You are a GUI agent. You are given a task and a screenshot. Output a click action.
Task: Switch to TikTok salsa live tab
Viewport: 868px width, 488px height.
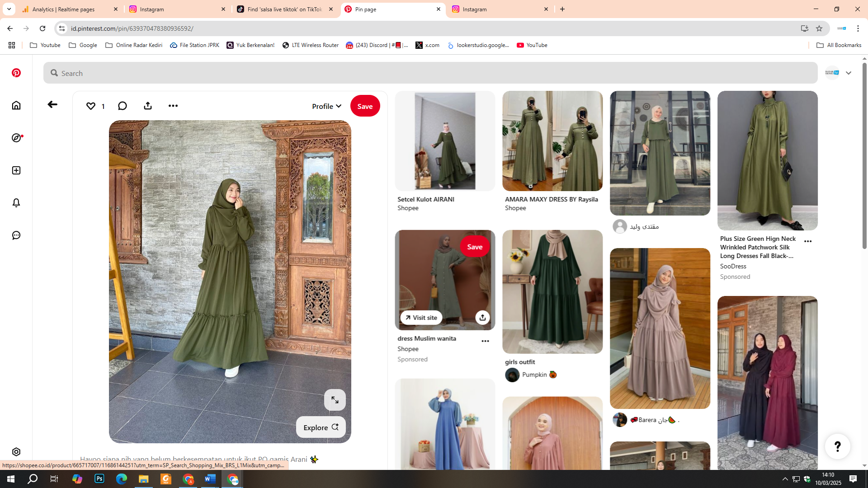(x=285, y=9)
